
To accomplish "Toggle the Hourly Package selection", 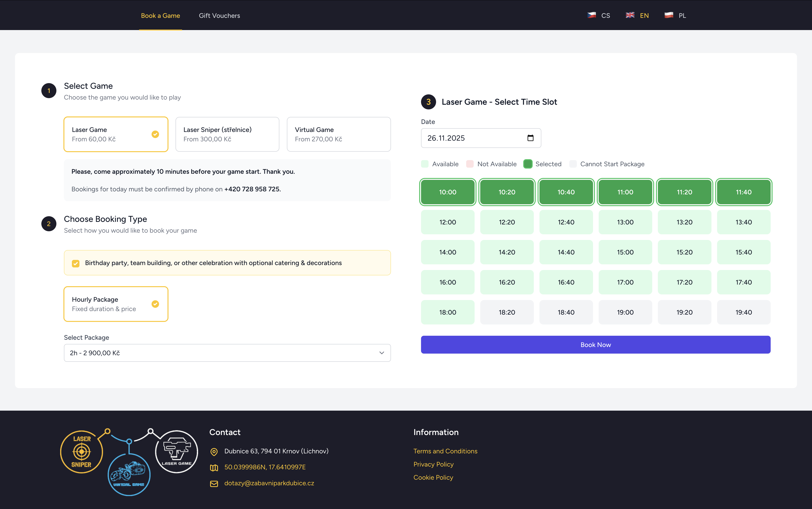I will pos(116,304).
